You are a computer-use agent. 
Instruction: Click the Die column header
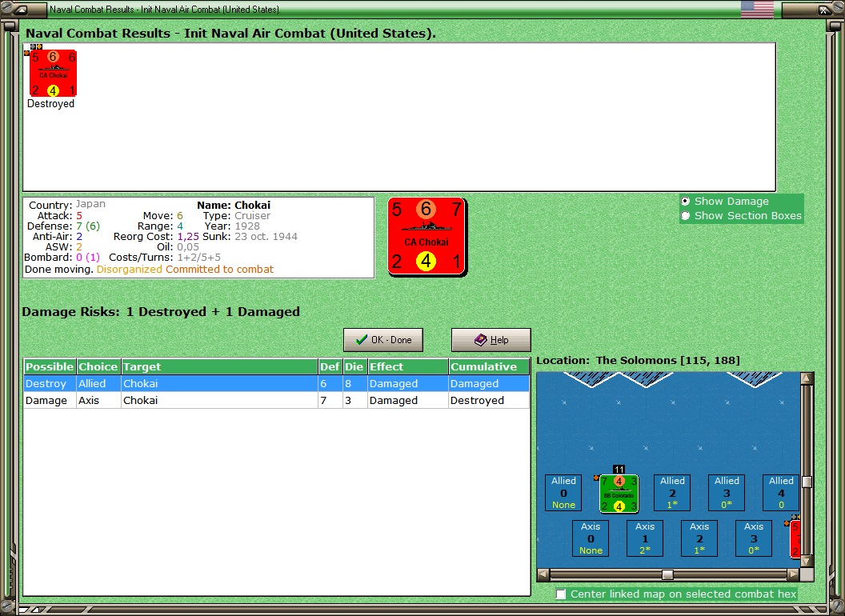pyautogui.click(x=354, y=366)
